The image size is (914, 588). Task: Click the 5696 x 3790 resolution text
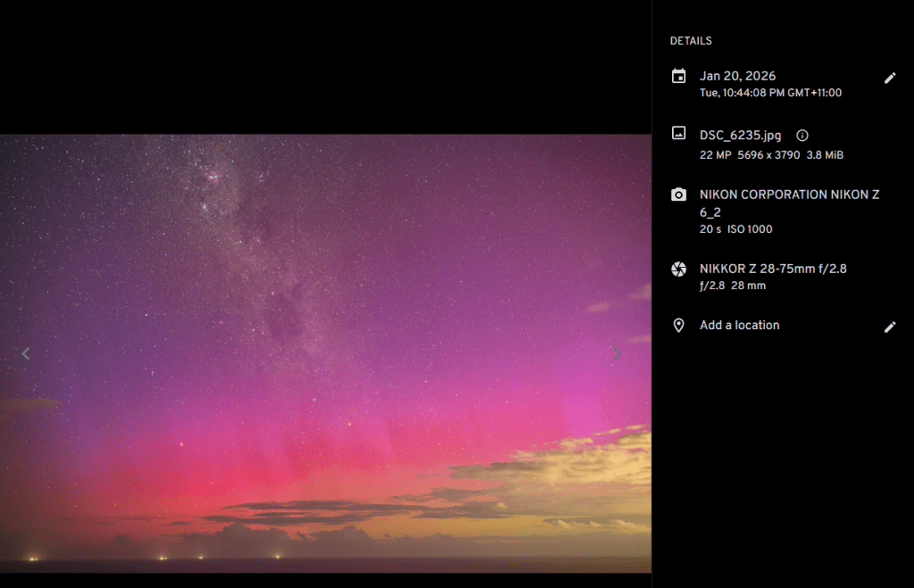769,155
